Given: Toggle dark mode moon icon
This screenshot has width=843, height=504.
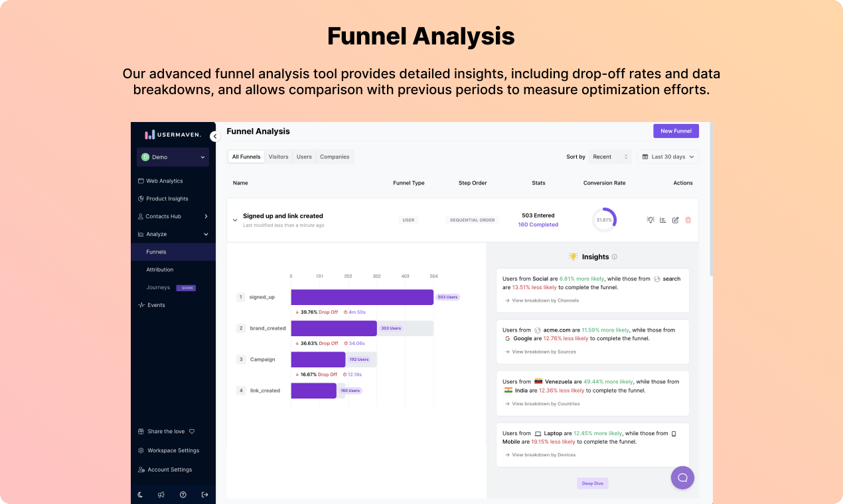Looking at the screenshot, I should tap(141, 495).
